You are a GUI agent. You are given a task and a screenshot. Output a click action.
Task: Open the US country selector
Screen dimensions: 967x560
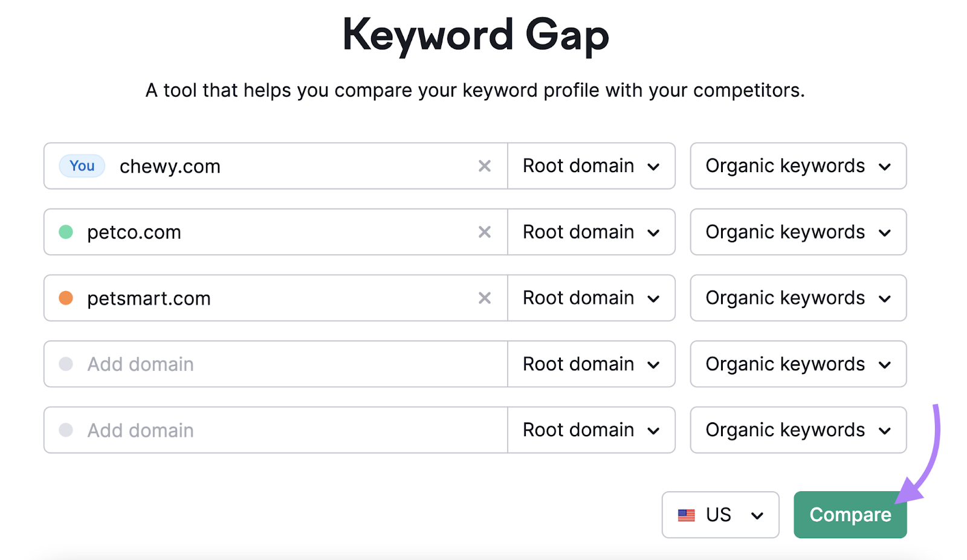tap(720, 515)
